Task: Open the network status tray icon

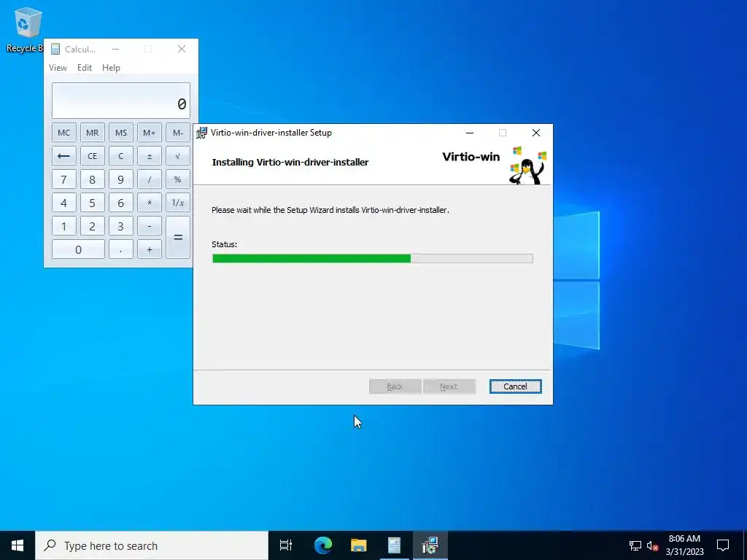Action: coord(635,545)
